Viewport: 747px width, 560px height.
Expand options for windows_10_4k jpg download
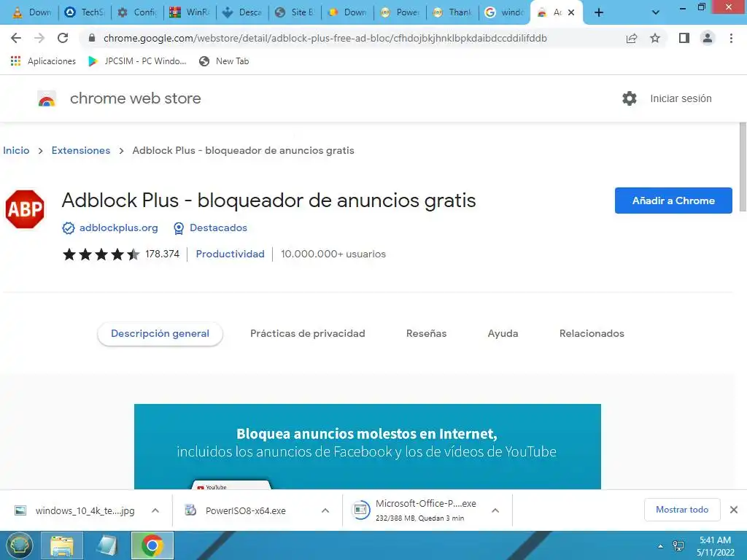(155, 510)
